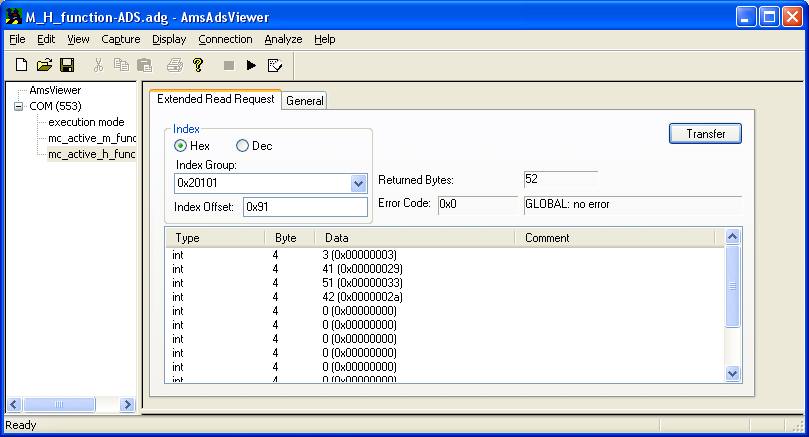Open the Display menu
The height and width of the screenshot is (437, 809).
pyautogui.click(x=169, y=39)
